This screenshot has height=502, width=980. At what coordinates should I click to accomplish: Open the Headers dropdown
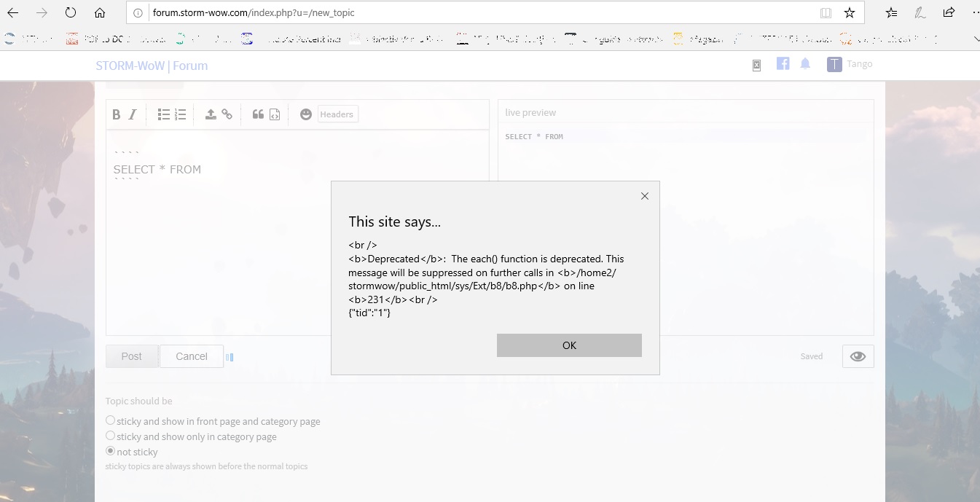(337, 114)
